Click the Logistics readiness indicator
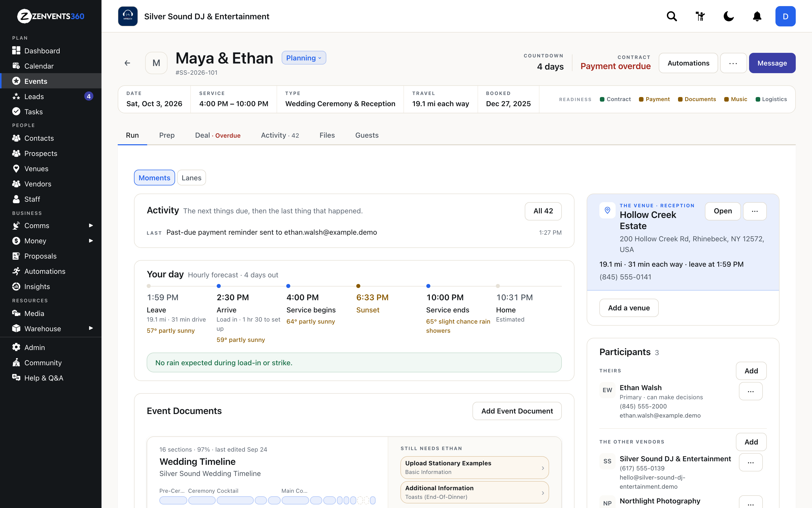 pyautogui.click(x=771, y=99)
